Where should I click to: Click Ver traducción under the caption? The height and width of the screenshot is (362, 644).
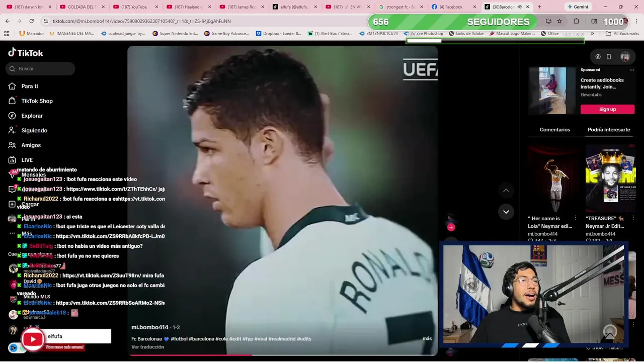coord(147,347)
